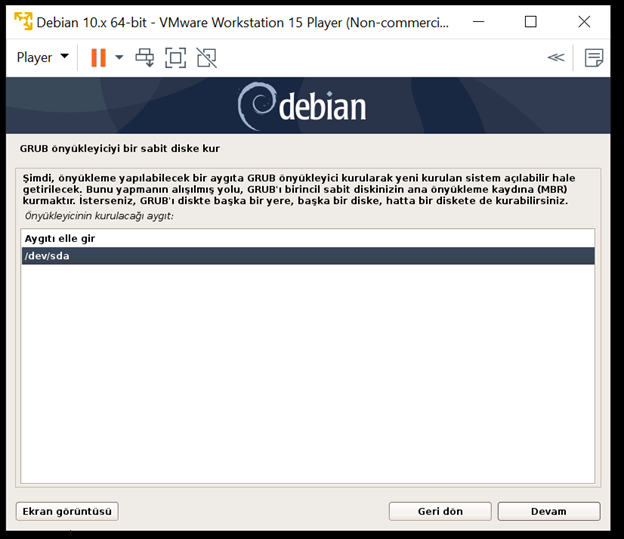The image size is (624, 539).
Task: Click the Geri dön button
Action: point(440,511)
